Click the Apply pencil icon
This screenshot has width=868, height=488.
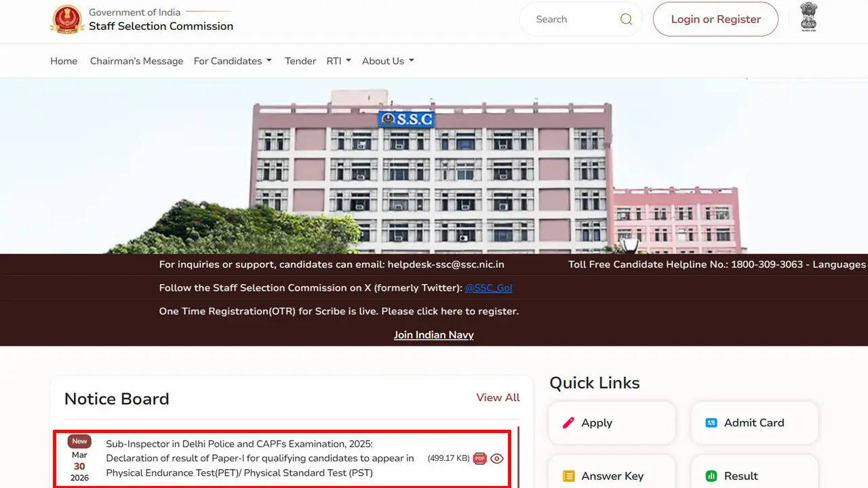point(568,422)
